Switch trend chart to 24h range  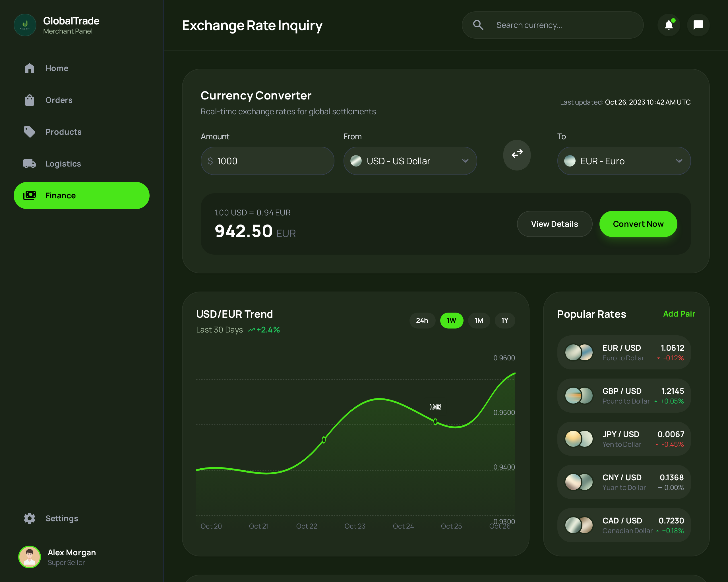(422, 320)
